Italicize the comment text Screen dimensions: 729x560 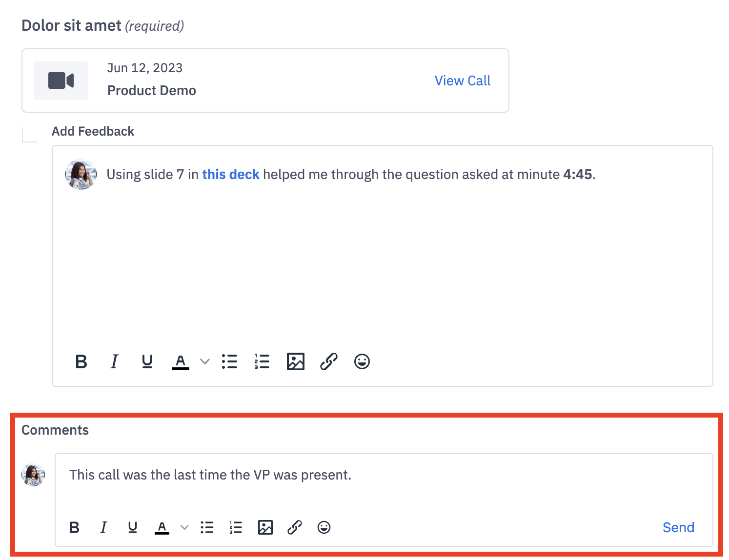click(x=103, y=527)
